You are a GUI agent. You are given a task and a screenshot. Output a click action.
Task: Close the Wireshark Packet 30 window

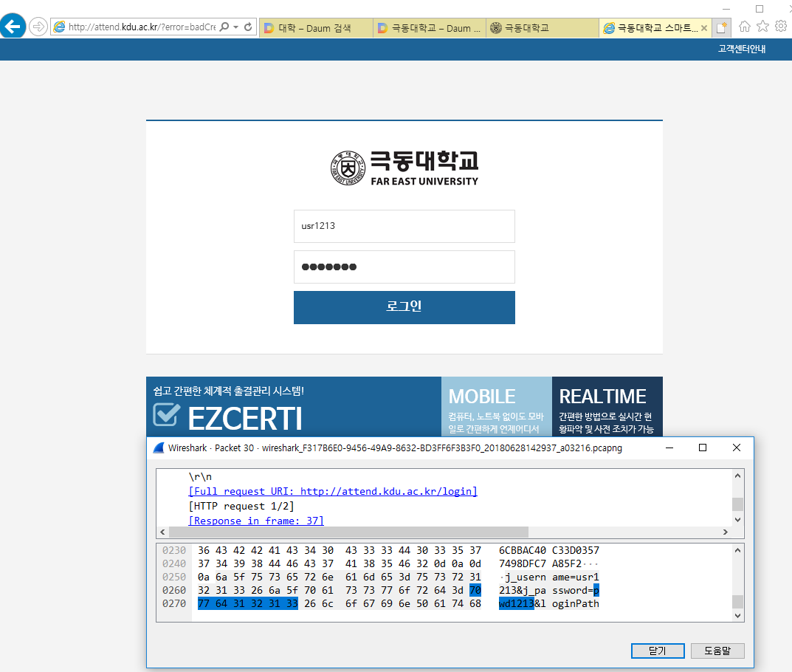(x=737, y=448)
